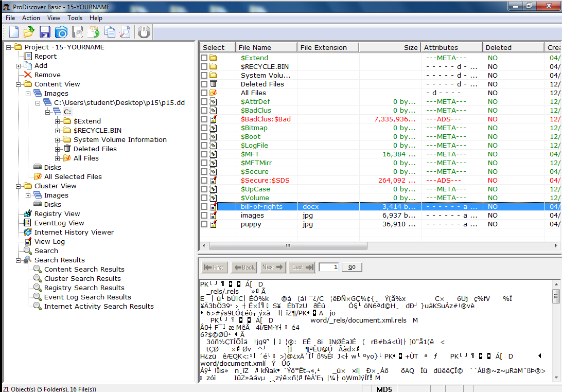
Task: Click the magnifying glass search toolbar icon
Action: [x=125, y=32]
